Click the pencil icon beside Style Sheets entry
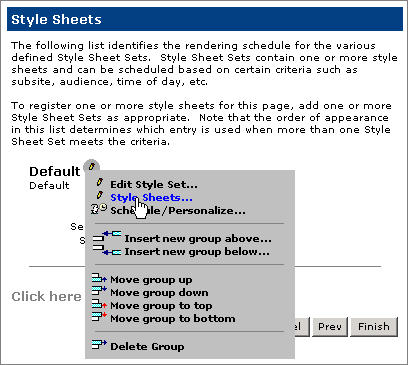Viewport: 408px width, 365px height. point(99,196)
